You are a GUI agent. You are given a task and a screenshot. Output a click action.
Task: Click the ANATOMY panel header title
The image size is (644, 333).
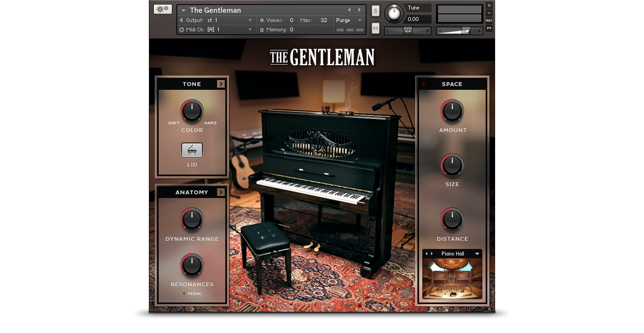pyautogui.click(x=192, y=192)
